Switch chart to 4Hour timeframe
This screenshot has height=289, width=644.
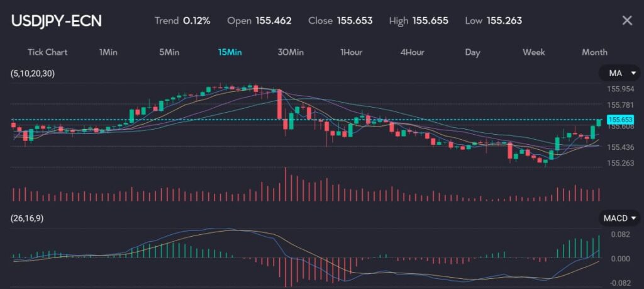pos(412,52)
